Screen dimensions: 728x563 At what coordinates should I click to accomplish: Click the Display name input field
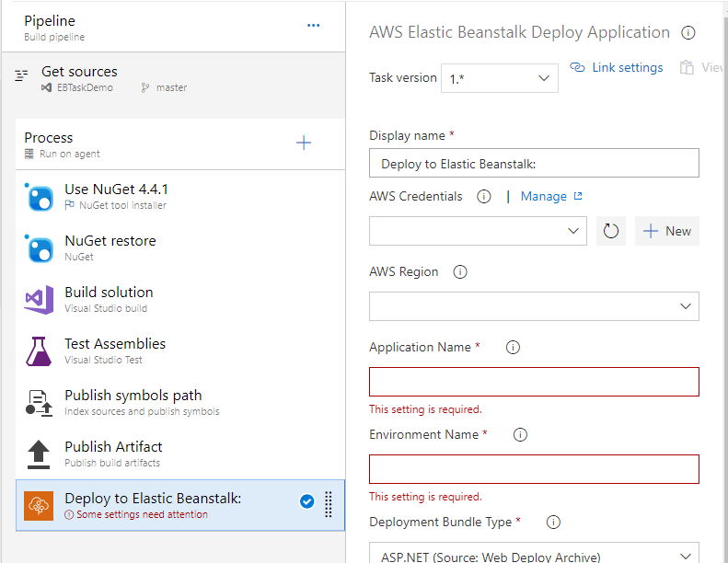click(534, 163)
